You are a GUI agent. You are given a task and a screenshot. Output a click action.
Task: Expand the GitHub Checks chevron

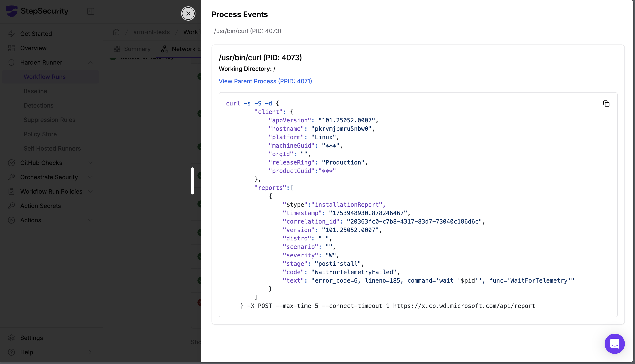(x=90, y=163)
